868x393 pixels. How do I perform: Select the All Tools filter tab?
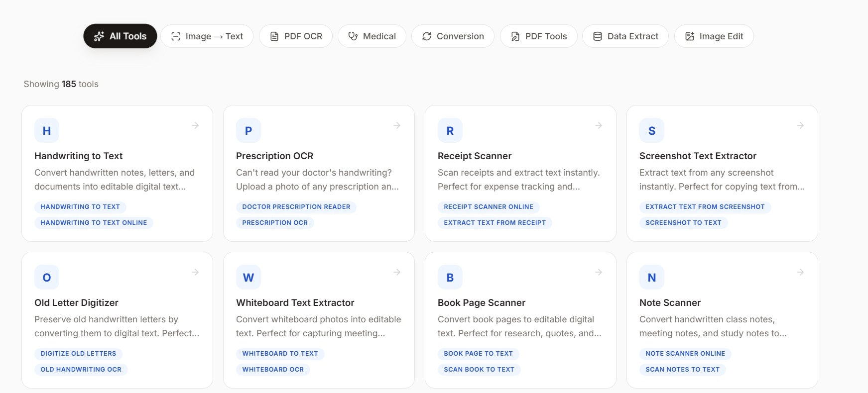coord(120,36)
